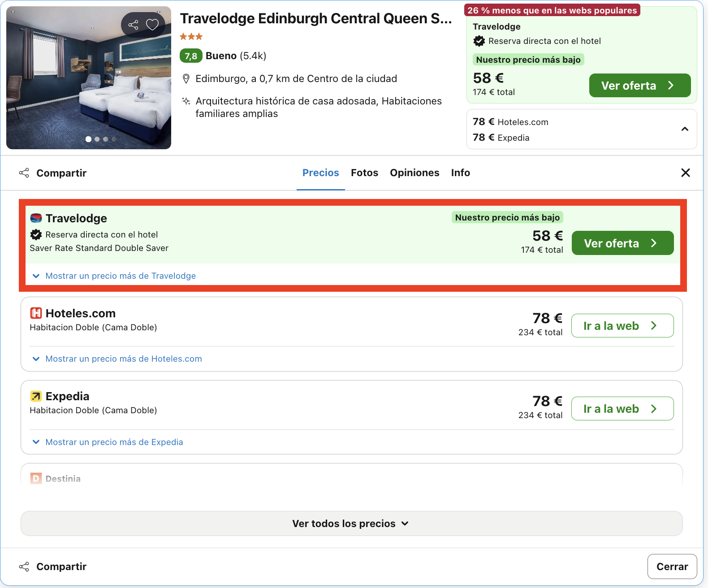Open the Fotos tab
708x588 pixels.
click(364, 173)
